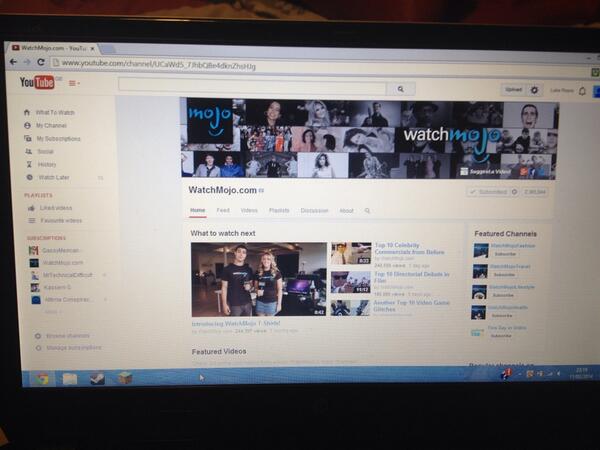Select the Home channel tab
The width and height of the screenshot is (600, 450).
198,210
